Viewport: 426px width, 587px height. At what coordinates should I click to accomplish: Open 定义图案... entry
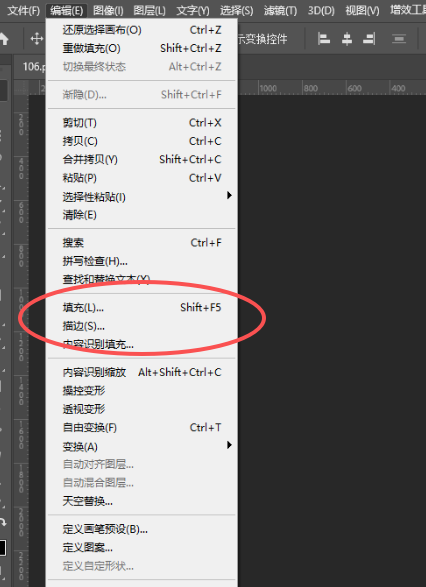(x=142, y=547)
